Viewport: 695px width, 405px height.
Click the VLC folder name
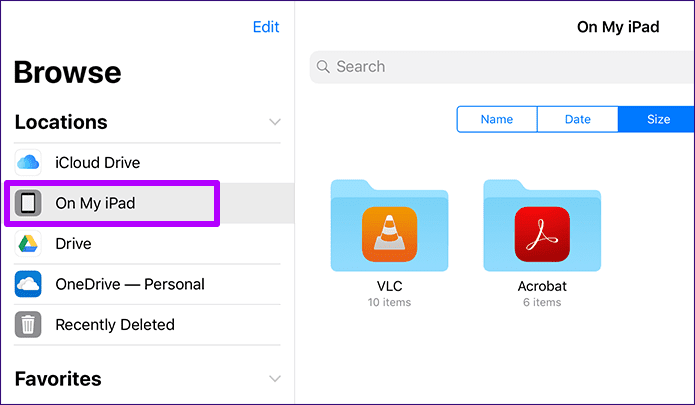(390, 286)
